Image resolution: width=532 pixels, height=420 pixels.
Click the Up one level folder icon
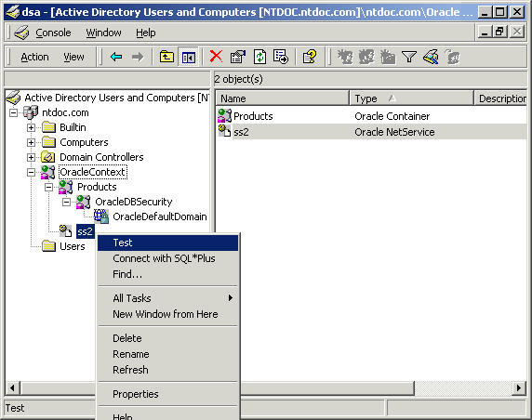166,57
